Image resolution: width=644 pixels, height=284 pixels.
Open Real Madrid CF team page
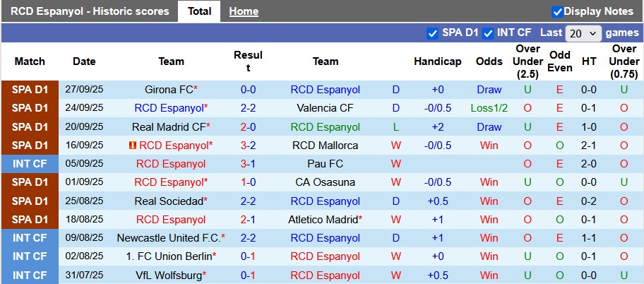[x=168, y=127]
